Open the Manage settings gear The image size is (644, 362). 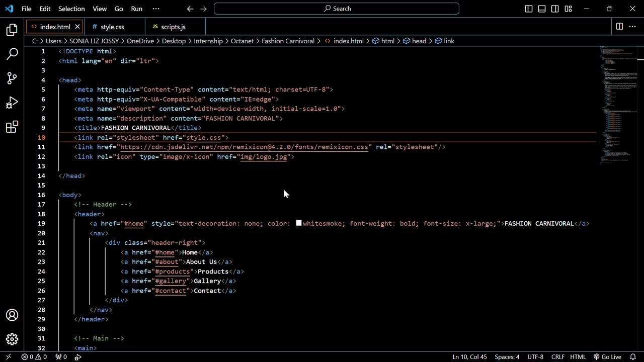12,339
